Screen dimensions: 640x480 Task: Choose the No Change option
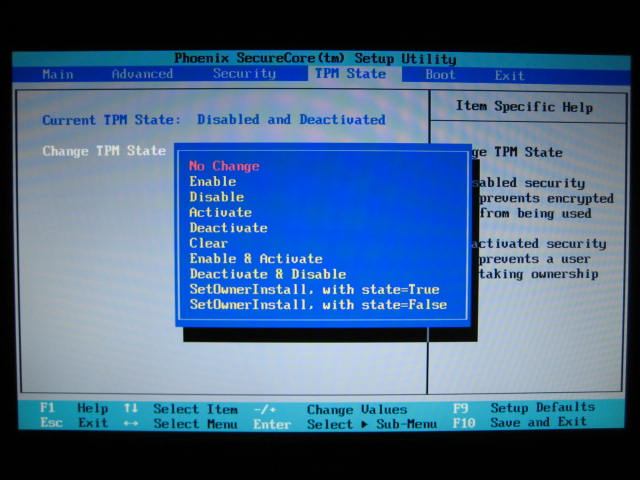[x=224, y=166]
